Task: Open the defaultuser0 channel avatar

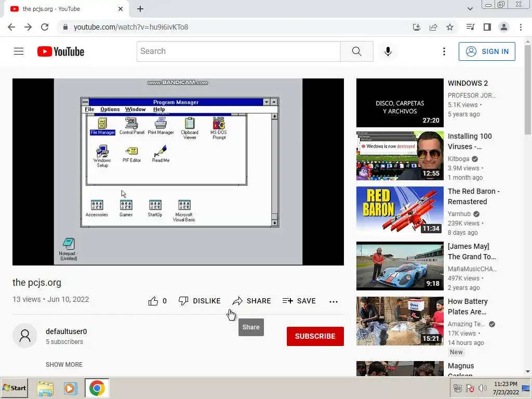Action: pos(25,336)
